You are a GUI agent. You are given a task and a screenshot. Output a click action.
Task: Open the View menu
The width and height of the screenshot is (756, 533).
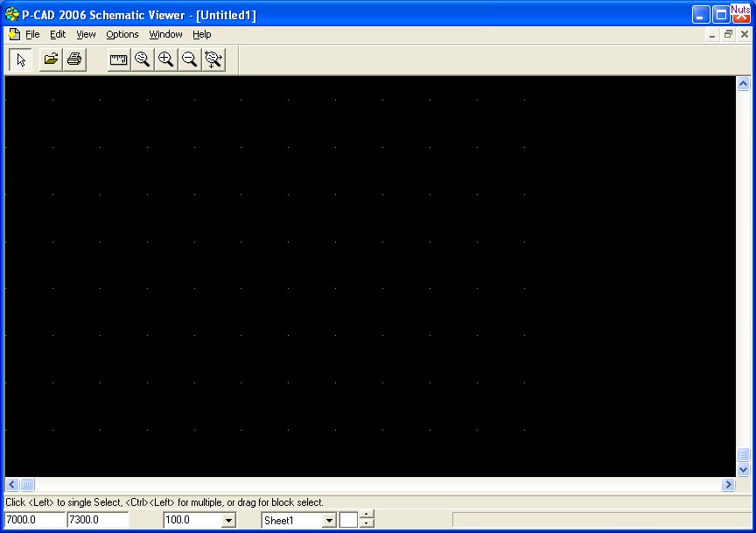point(86,34)
